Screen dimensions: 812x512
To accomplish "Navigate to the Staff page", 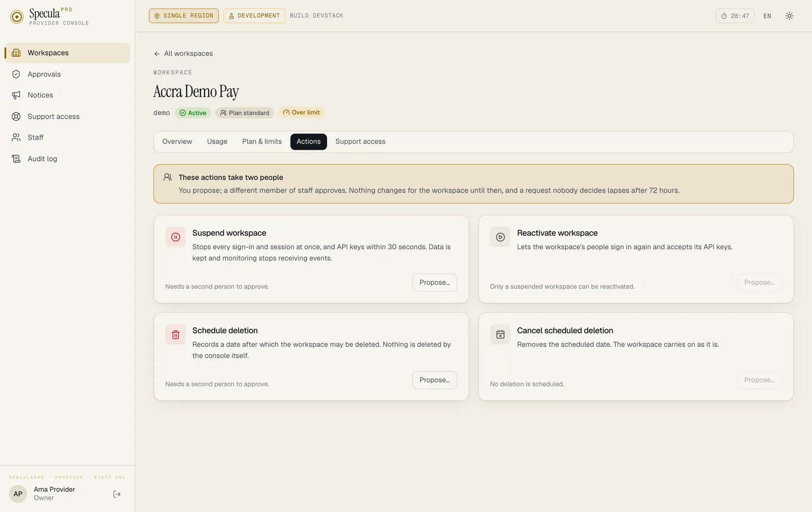I will point(67,137).
